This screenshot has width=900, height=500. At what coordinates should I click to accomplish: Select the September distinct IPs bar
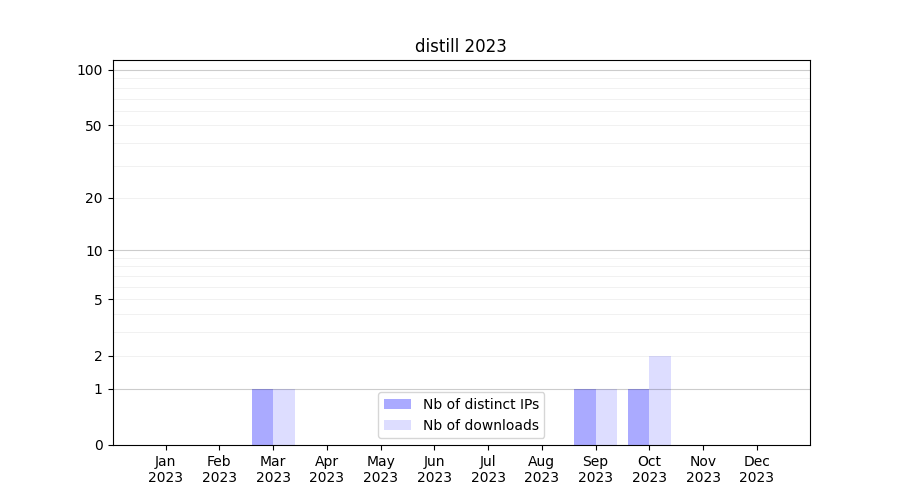(584, 417)
